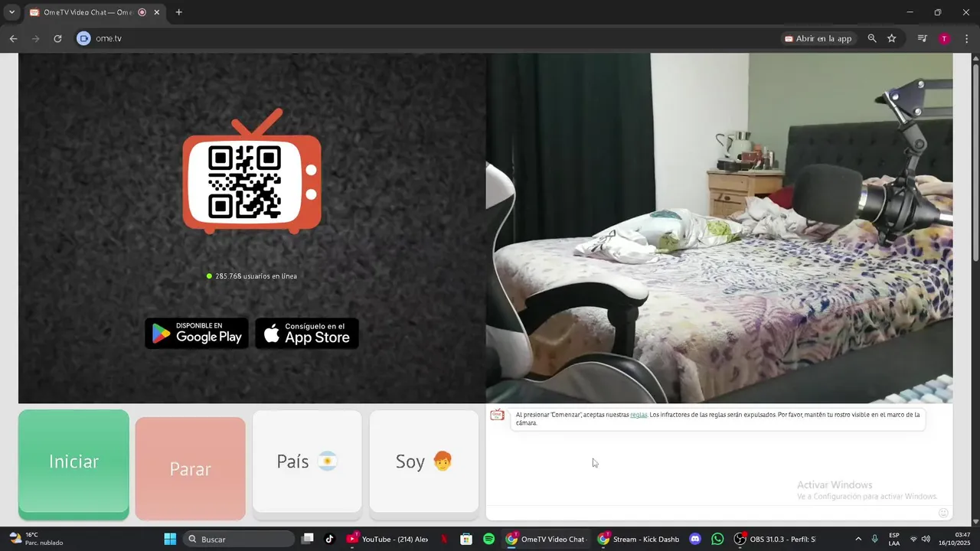Open Discord from the taskbar
The image size is (980, 551).
click(695, 539)
